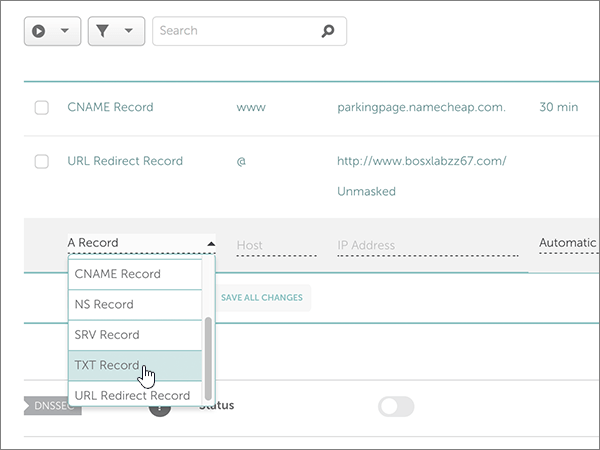Viewport: 600px width, 450px height.
Task: Click the IP Address input field
Action: tap(427, 246)
